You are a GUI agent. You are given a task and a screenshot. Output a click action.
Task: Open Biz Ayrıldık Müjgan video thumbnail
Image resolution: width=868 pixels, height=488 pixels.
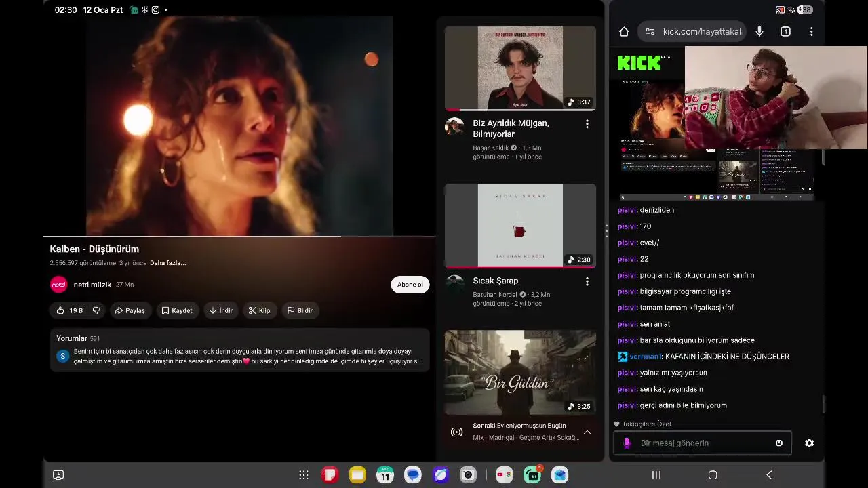520,68
